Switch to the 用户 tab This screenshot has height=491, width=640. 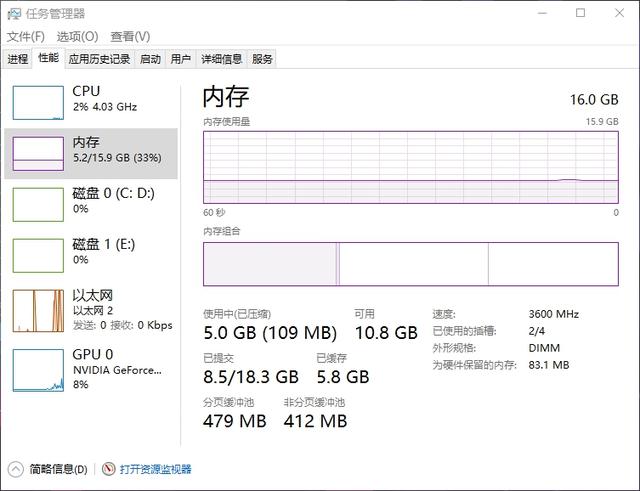coord(180,59)
